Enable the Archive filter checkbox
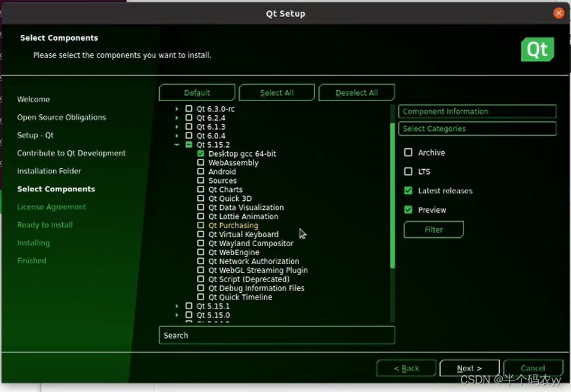This screenshot has width=571, height=392. point(409,152)
